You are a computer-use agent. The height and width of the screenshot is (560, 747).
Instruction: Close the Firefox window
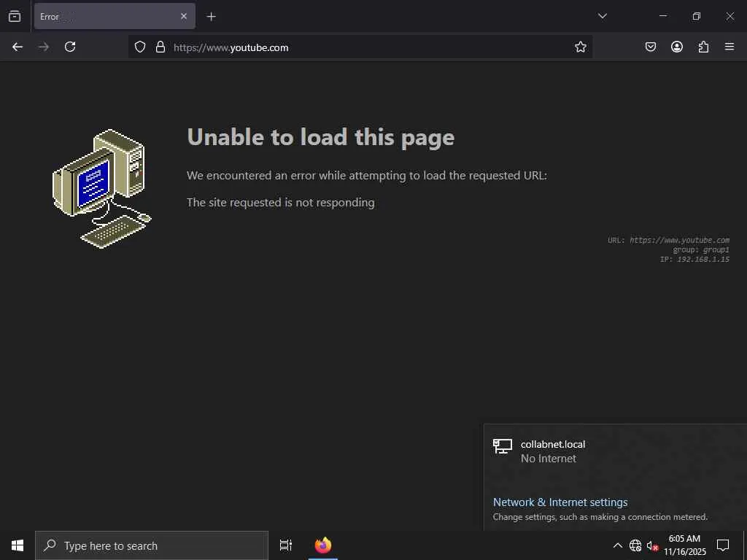point(729,16)
